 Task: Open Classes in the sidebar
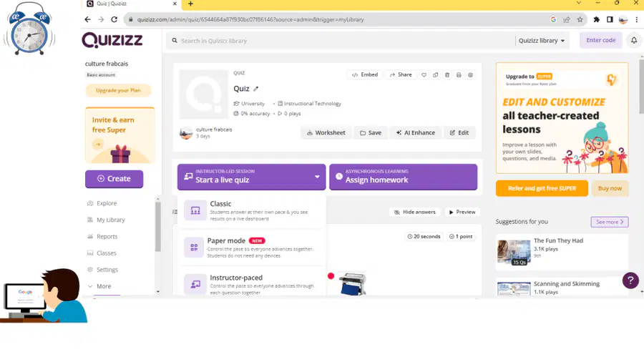point(102,253)
